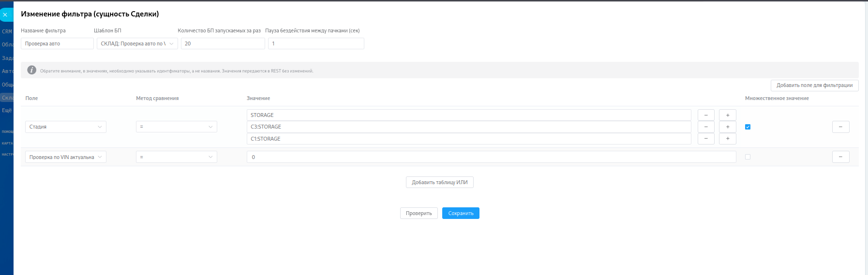Edit the C1:STORAGE value field
The width and height of the screenshot is (868, 275).
(x=469, y=139)
